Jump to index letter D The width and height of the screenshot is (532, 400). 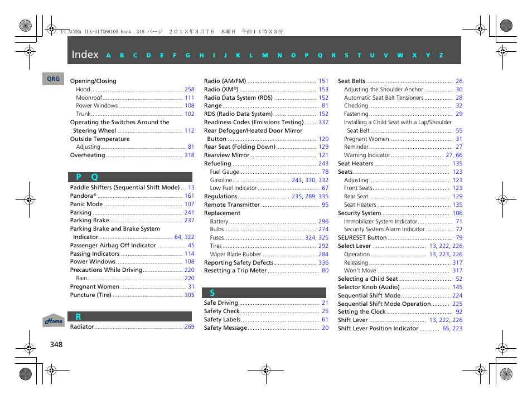(148, 55)
